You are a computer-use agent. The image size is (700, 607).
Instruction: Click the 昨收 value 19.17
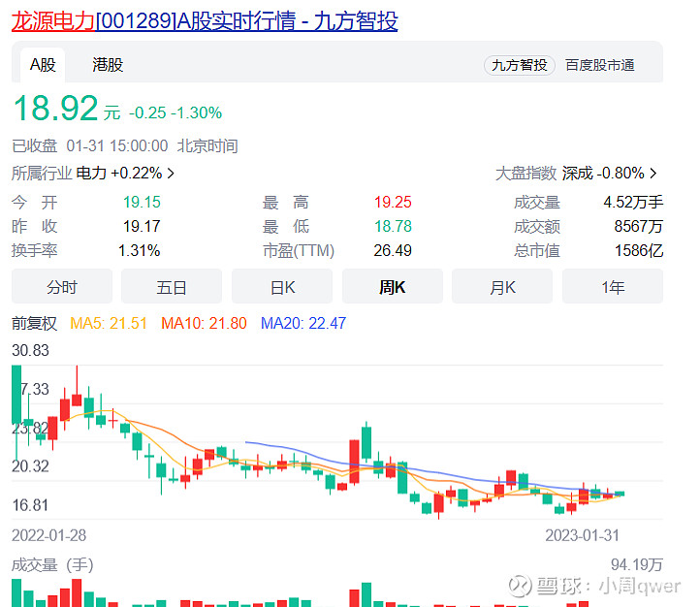(x=142, y=226)
